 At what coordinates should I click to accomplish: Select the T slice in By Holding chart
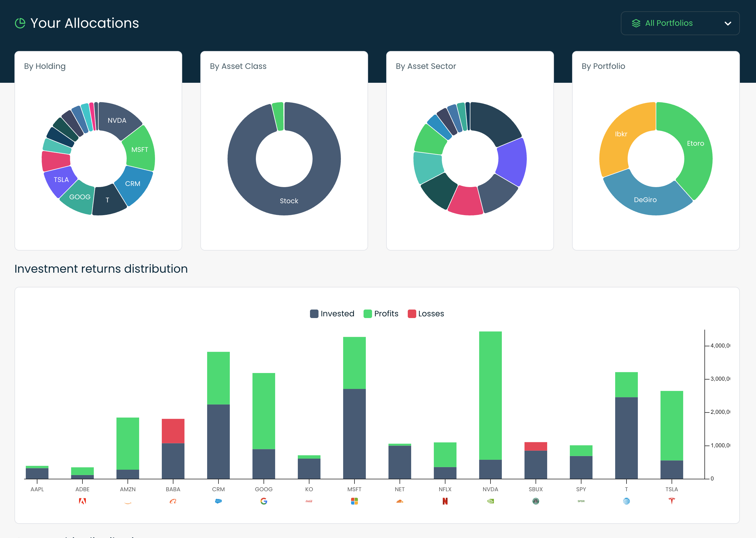click(x=108, y=200)
